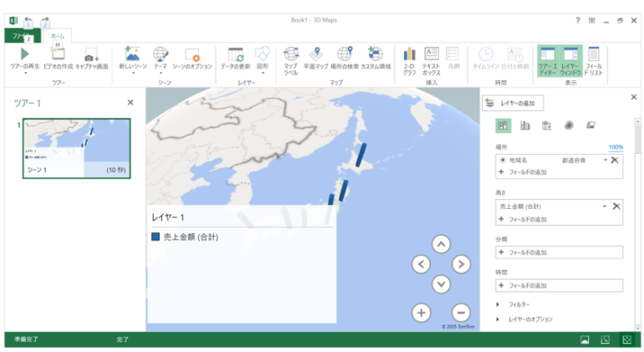
Task: Open the 売上金額 (合計) aggregation dropdown
Action: coord(605,207)
